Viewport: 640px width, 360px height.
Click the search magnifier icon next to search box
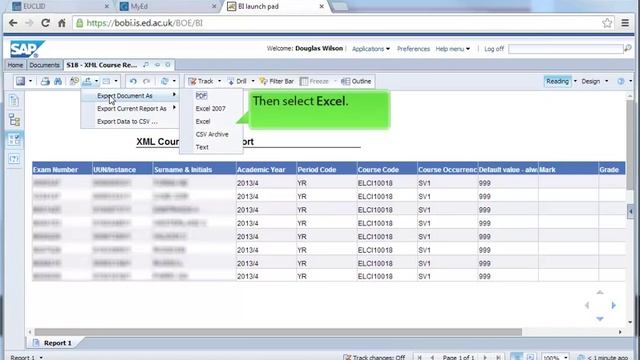(628, 48)
